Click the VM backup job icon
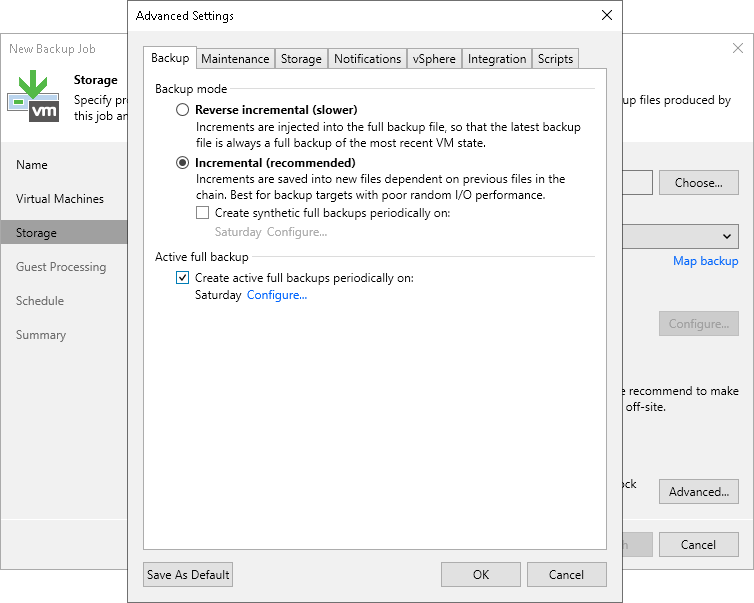Viewport: 754px width, 603px height. (x=34, y=96)
